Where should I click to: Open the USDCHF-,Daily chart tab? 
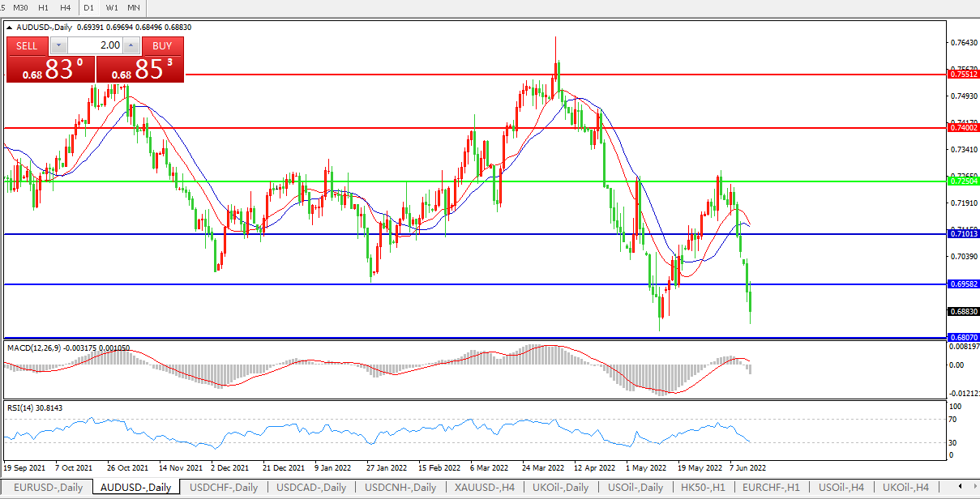coord(224,488)
